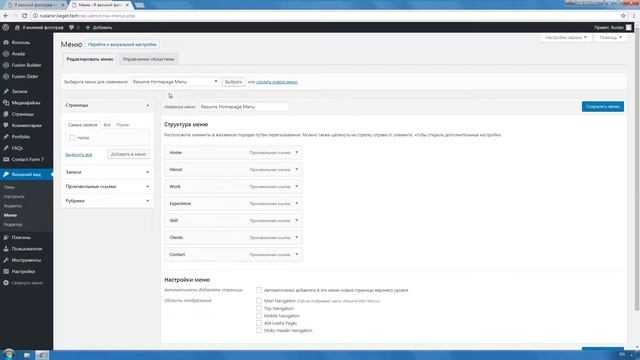Expand the Work menu item arrow
This screenshot has width=640, height=360.
click(x=297, y=187)
